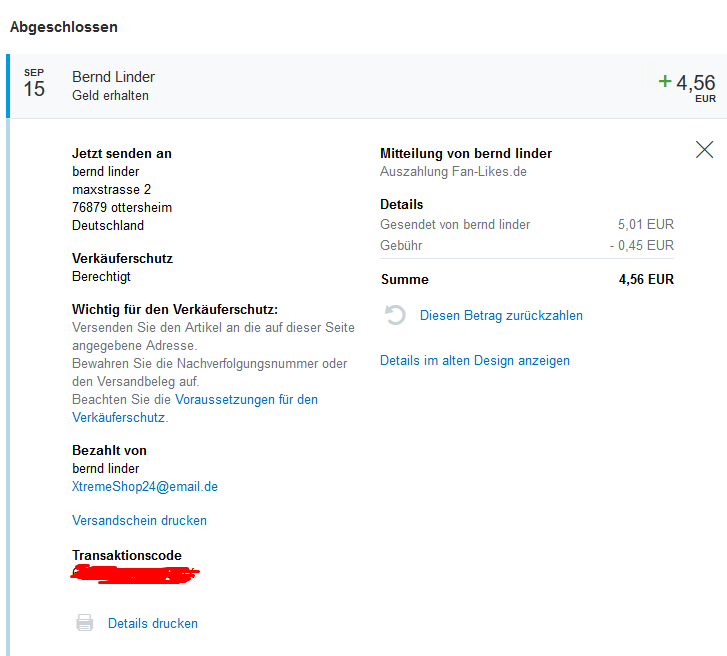Click the XtremeShop24@email.de email link
The height and width of the screenshot is (656, 727).
(145, 487)
